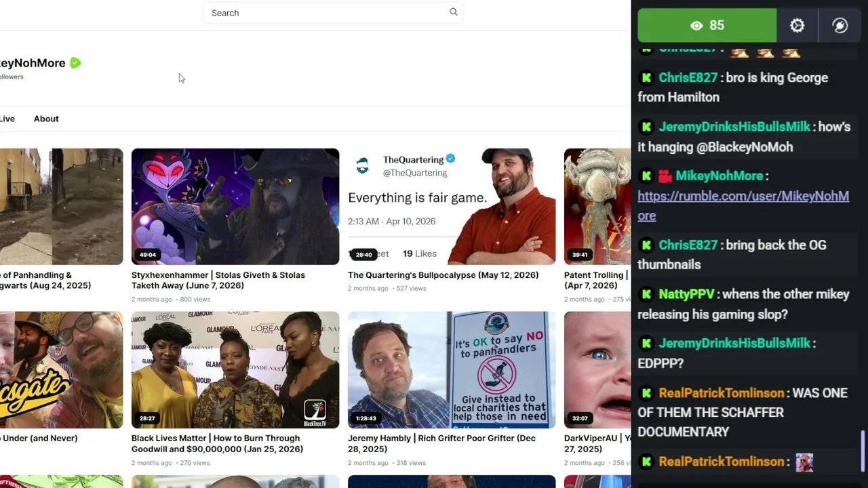Screen dimensions: 868x488
Task: Open "Black Lives Matter | How to Burn" title
Action: click(217, 444)
